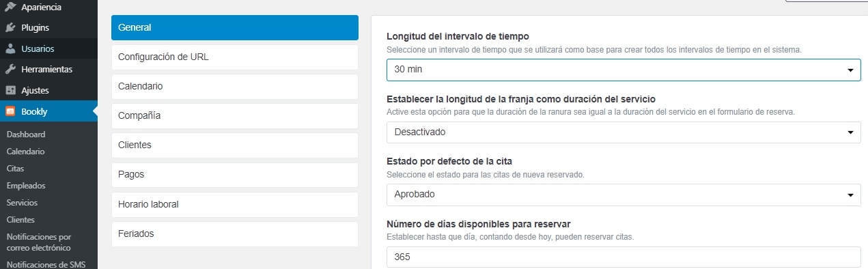Switch to Feriados settings tab

point(235,233)
